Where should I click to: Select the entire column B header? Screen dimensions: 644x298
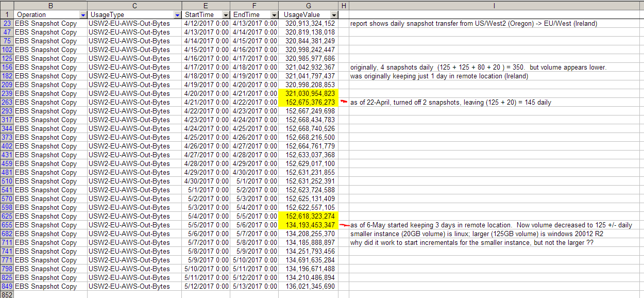coord(50,5)
